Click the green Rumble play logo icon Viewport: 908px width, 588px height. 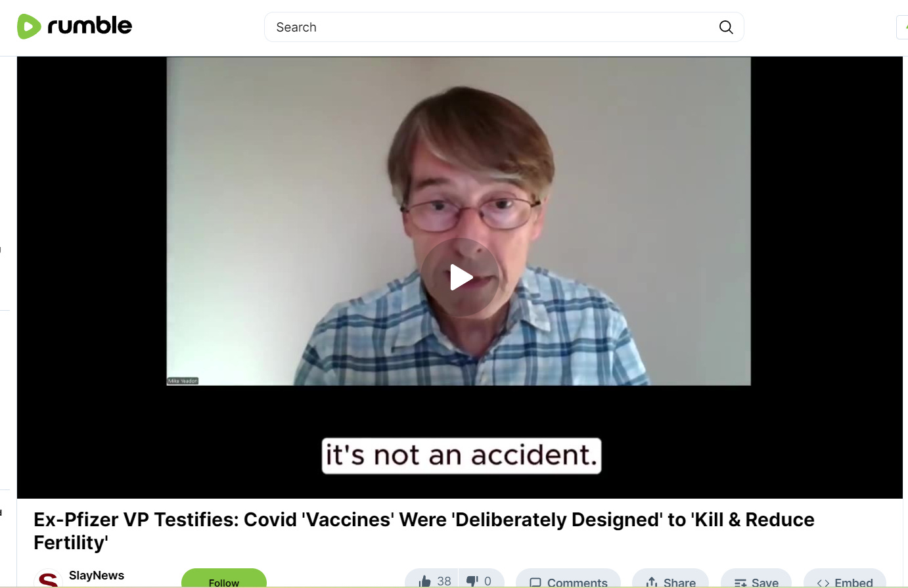(29, 26)
